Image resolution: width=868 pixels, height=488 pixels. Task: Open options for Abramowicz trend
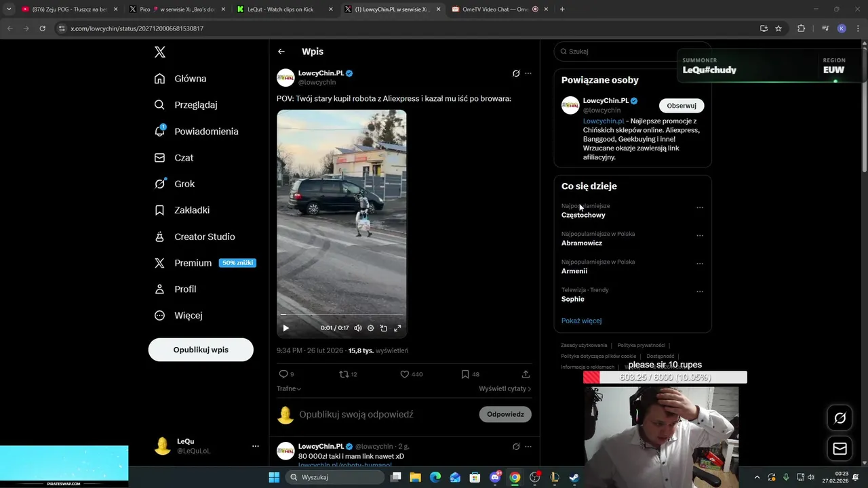(x=700, y=236)
